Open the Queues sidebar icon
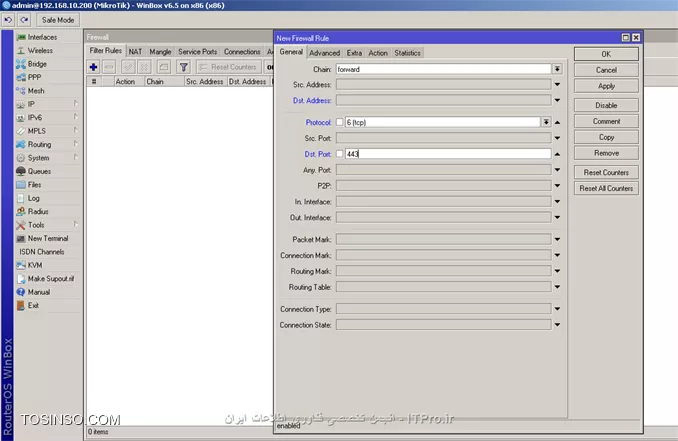Viewport: 678px width, 441px height. point(21,171)
